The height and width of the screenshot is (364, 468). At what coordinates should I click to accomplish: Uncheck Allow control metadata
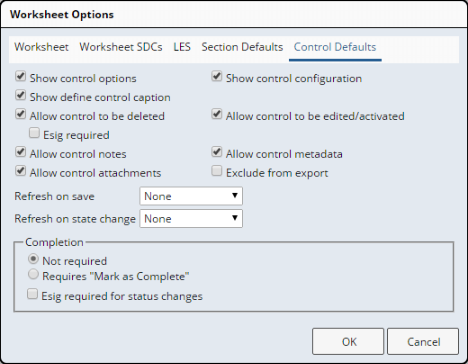[x=217, y=152]
